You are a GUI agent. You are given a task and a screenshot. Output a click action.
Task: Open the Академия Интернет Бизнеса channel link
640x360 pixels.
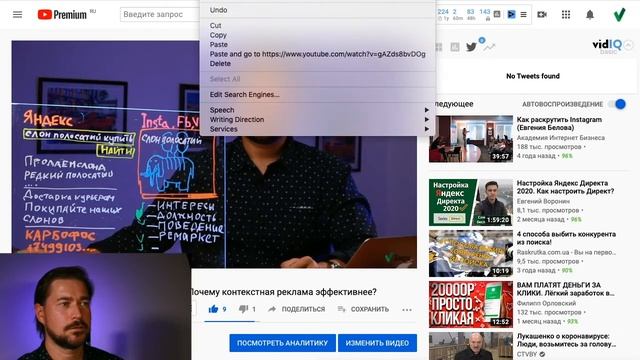point(561,138)
